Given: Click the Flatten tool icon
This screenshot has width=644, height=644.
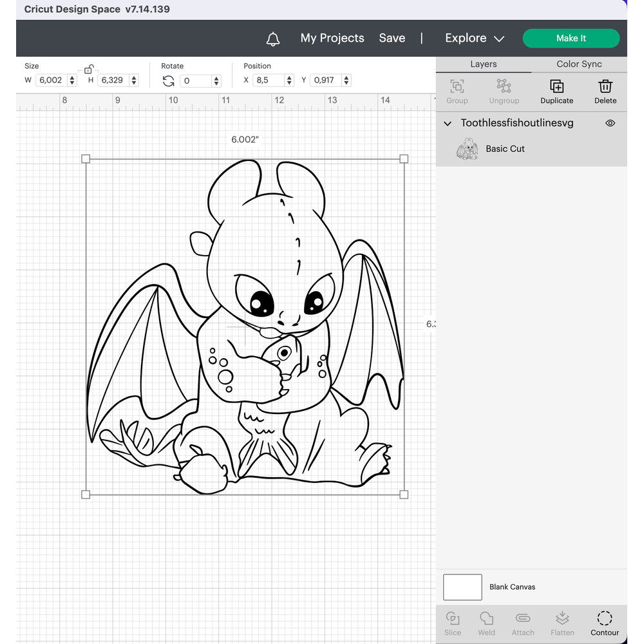Looking at the screenshot, I should click(562, 619).
